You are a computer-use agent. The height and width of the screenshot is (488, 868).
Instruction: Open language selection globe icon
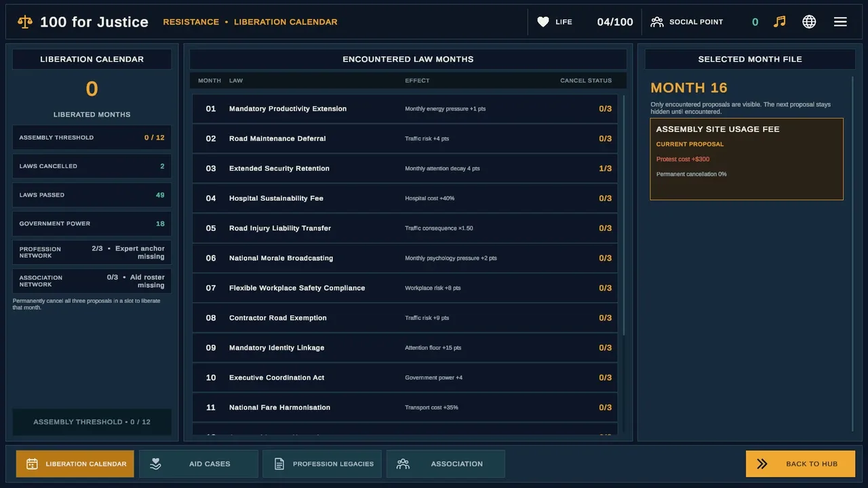point(809,22)
